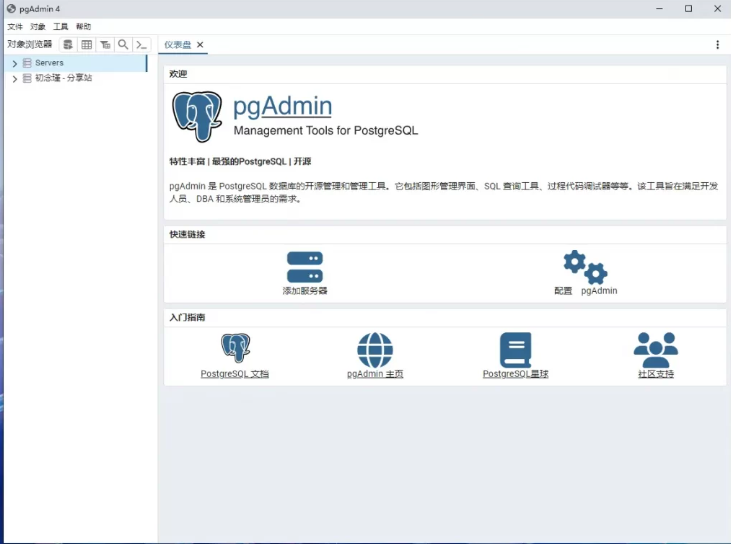Click the 添加服务器 label
This screenshot has height=544, width=731.
305,291
